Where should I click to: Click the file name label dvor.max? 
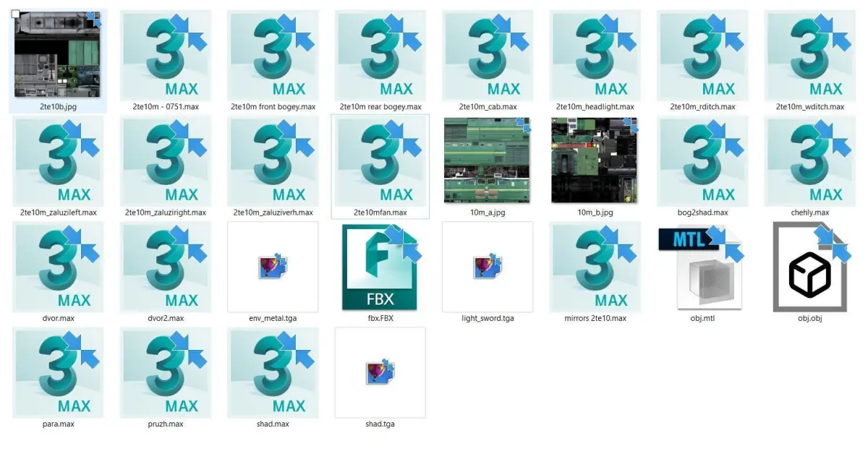tap(58, 318)
